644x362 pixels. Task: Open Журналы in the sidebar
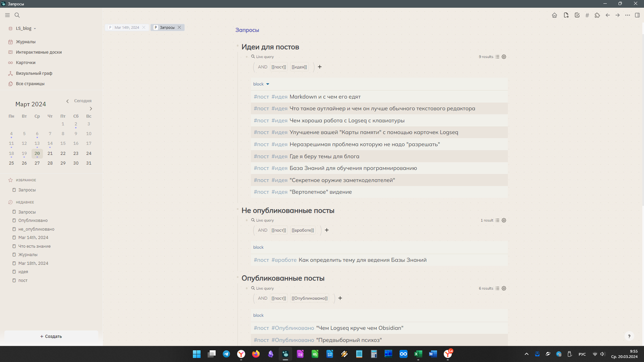26,42
